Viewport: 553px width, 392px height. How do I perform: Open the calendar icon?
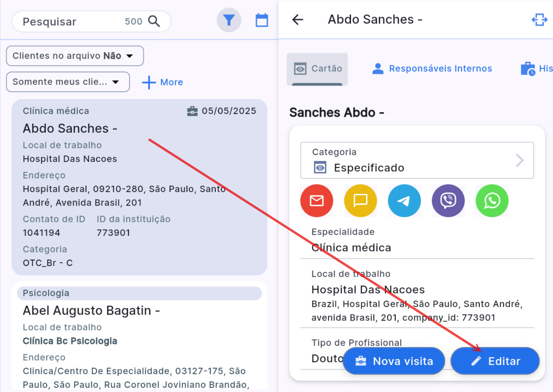point(262,20)
